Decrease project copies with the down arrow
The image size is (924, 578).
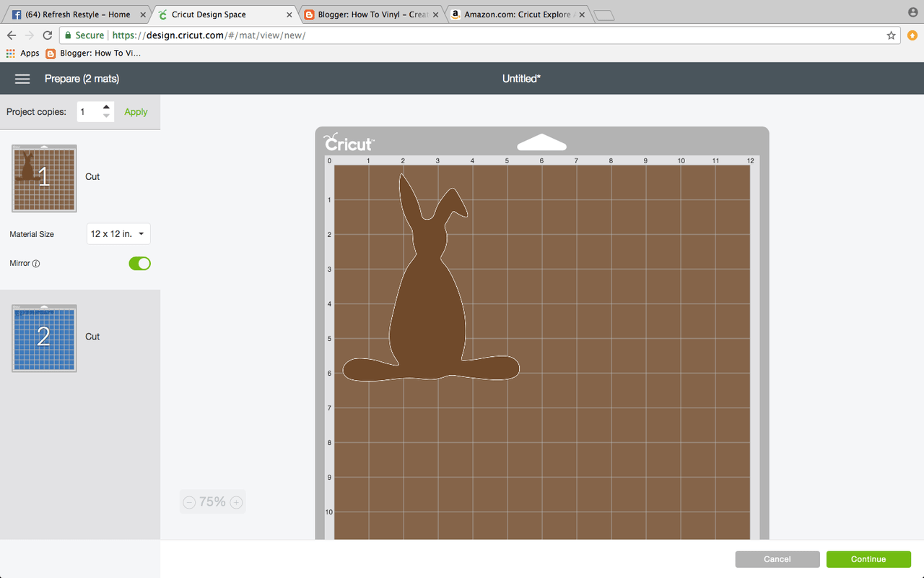click(x=106, y=116)
